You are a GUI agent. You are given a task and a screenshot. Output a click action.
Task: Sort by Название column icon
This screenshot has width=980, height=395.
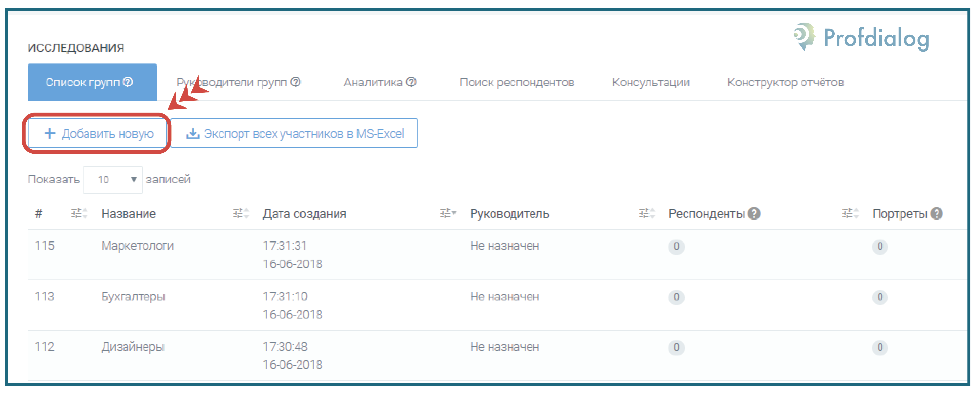click(241, 213)
